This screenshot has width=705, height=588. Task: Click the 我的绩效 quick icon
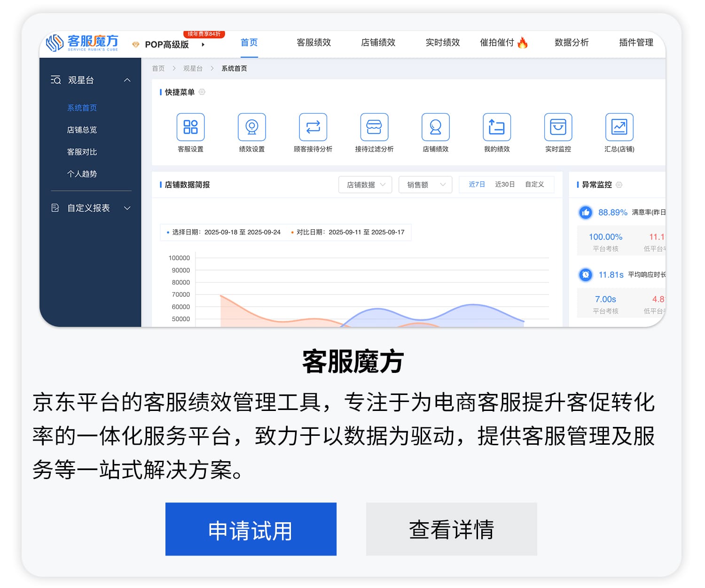(497, 127)
